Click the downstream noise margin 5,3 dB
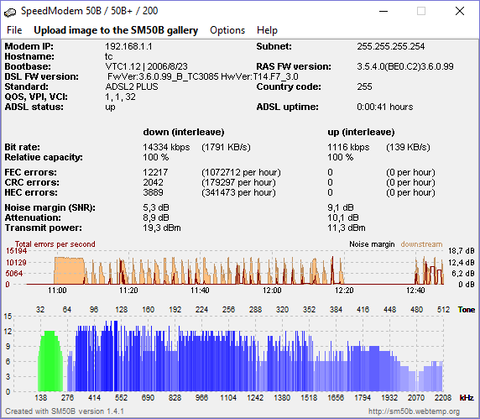480x419 pixels. pos(156,208)
